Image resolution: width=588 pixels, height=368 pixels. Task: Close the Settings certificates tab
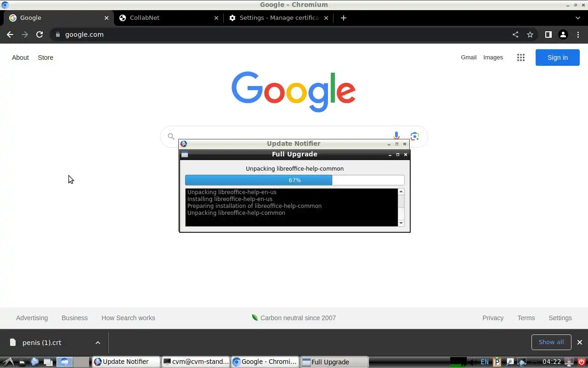326,18
